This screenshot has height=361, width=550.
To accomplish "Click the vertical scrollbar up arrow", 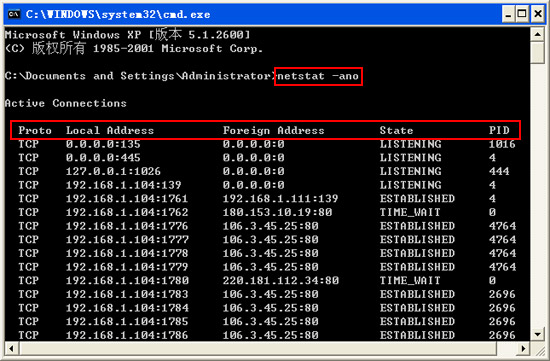I will click(537, 34).
